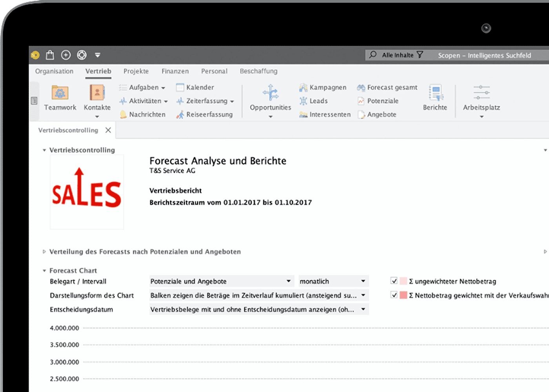Click the section menu arrow at right of Vertriebscontrolling

[x=545, y=150]
